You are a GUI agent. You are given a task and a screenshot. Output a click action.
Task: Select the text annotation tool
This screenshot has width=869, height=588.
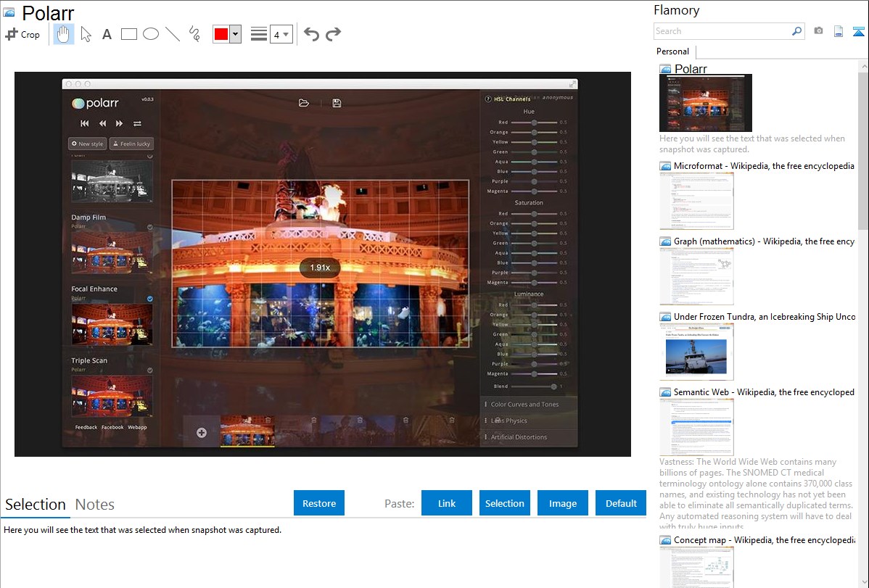[107, 34]
